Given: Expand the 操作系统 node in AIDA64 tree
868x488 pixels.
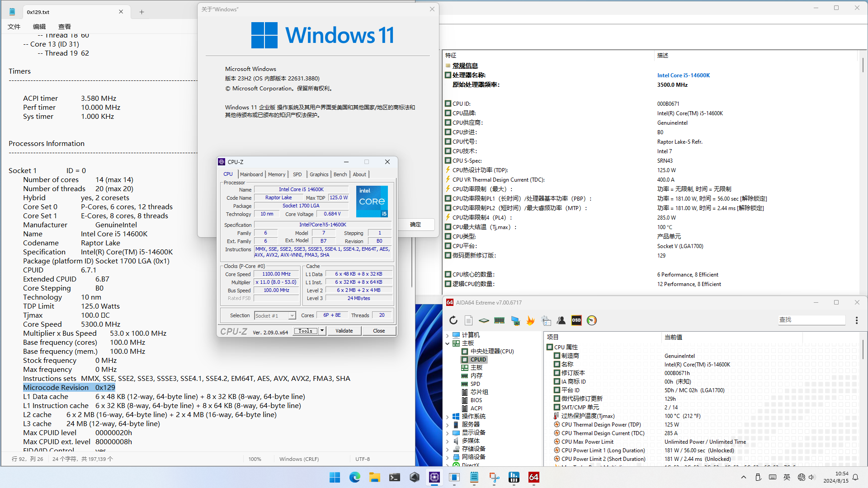Looking at the screenshot, I should click(448, 416).
